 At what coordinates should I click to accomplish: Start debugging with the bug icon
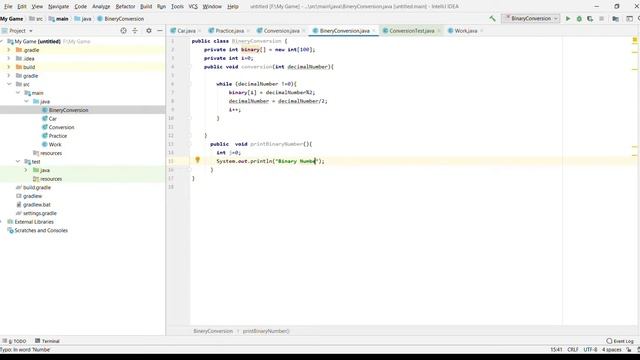[579, 18]
